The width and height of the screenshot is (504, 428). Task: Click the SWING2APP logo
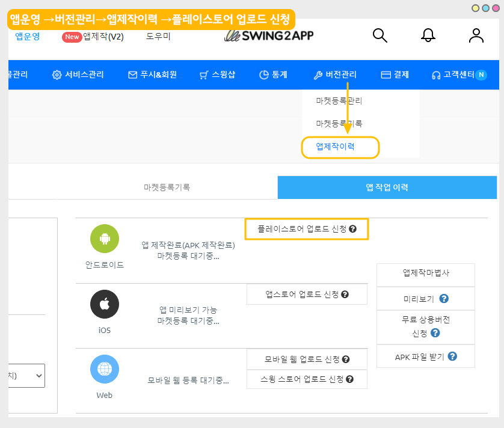[269, 35]
